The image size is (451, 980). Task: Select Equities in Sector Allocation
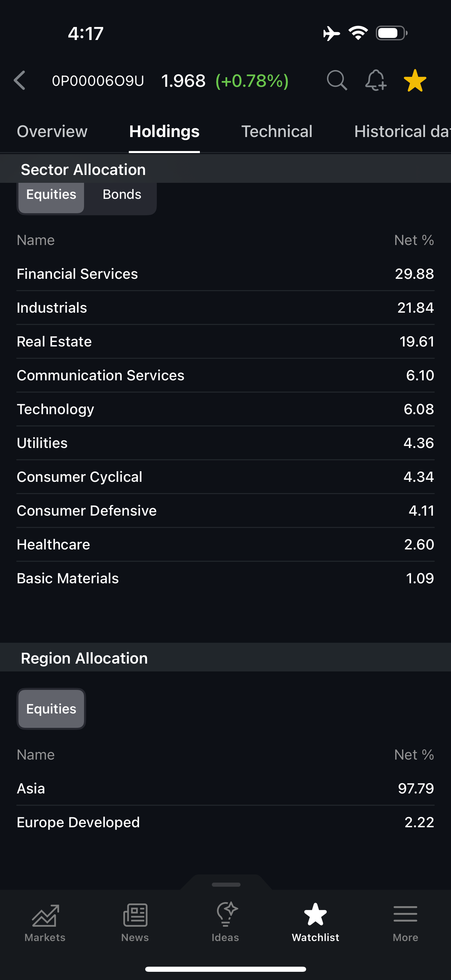click(x=51, y=194)
